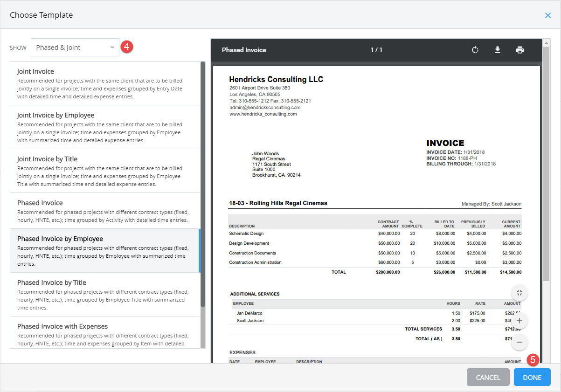
Task: Click the page number indicator 1 / 1
Action: coord(376,50)
